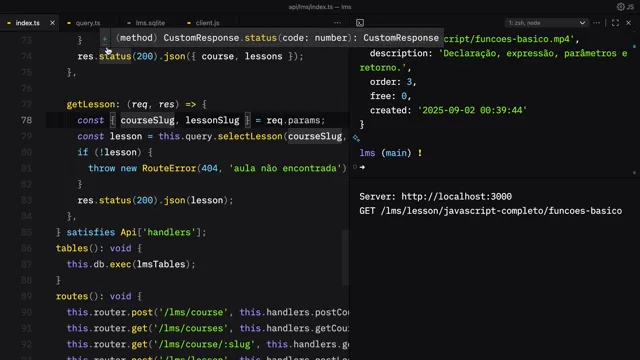Open editor group more actions menu
Screen dimensions: 640x360
[x=337, y=23]
